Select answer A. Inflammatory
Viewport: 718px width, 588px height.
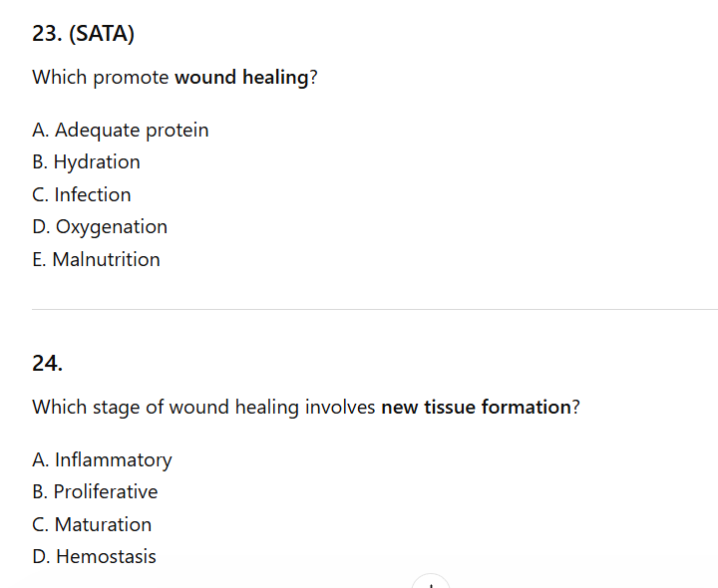click(102, 459)
